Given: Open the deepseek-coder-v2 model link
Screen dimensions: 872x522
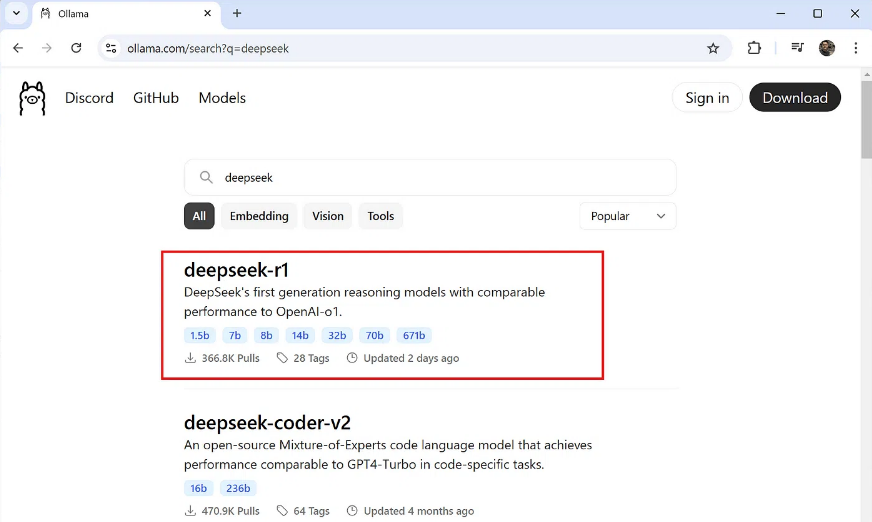Looking at the screenshot, I should (267, 422).
